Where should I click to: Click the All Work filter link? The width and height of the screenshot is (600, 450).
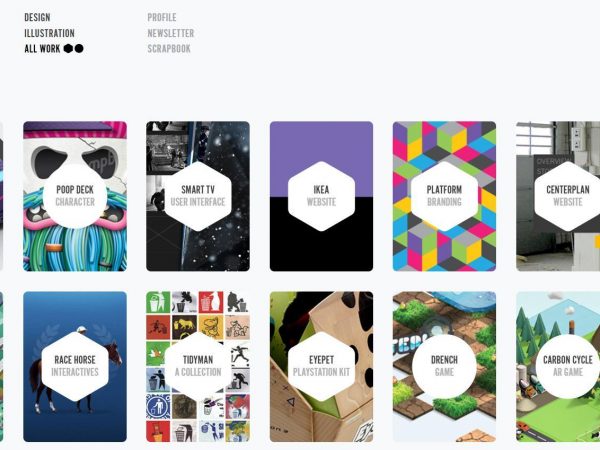[x=42, y=49]
